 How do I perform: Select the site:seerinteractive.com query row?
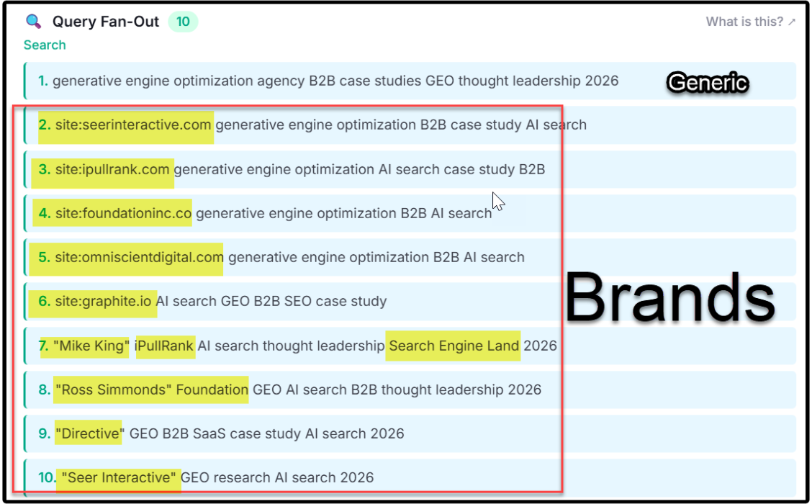click(410, 125)
